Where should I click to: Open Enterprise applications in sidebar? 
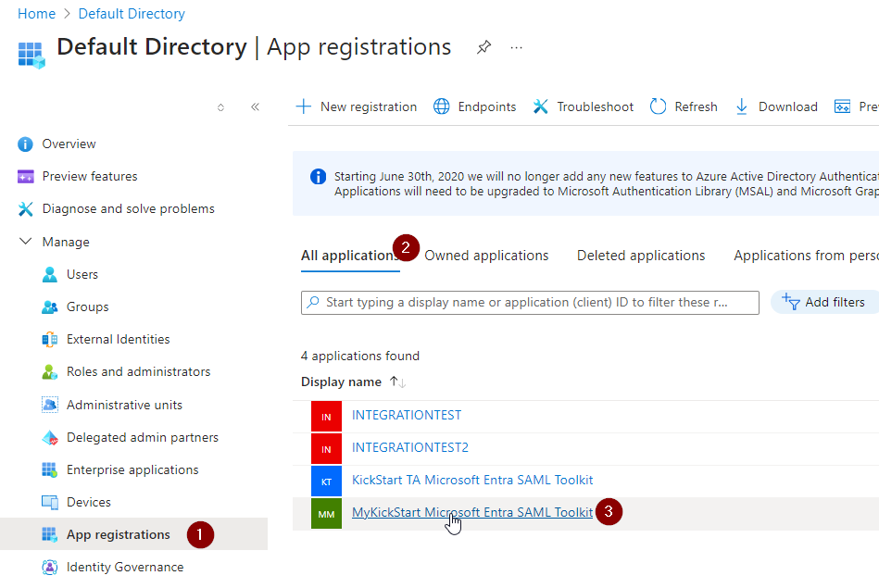point(132,469)
